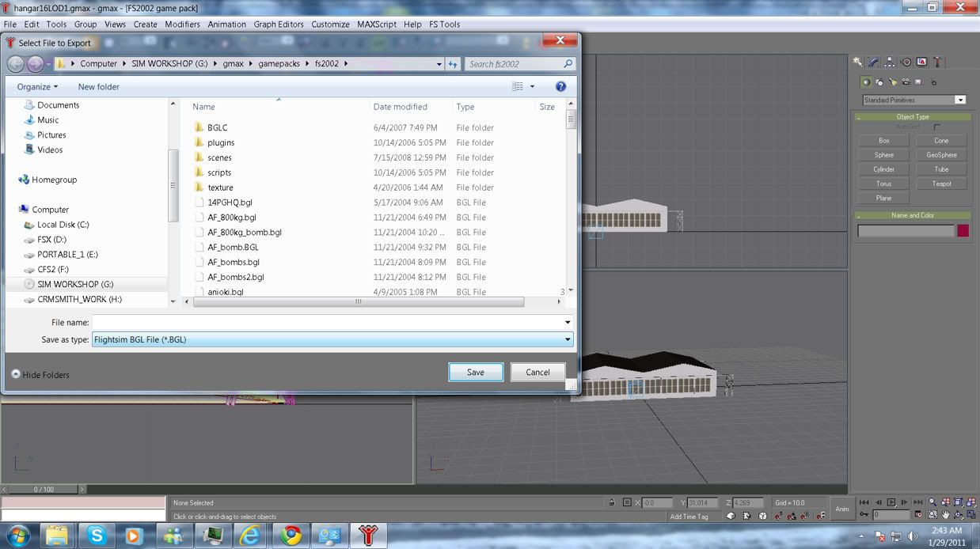Toggle the AutoGrid checkbox
The width and height of the screenshot is (980, 549).
pyautogui.click(x=936, y=127)
